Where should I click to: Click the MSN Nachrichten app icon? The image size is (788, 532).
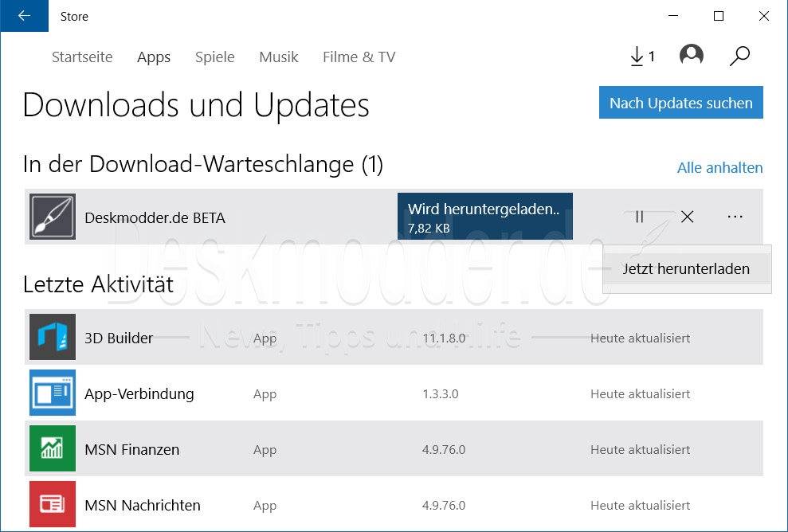[53, 504]
